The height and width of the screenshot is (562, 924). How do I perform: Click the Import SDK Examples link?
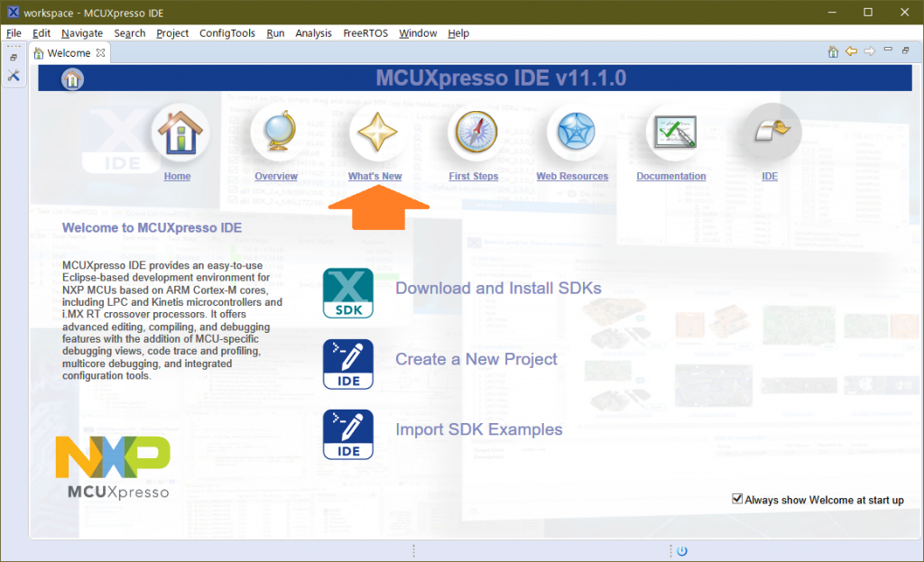point(478,429)
